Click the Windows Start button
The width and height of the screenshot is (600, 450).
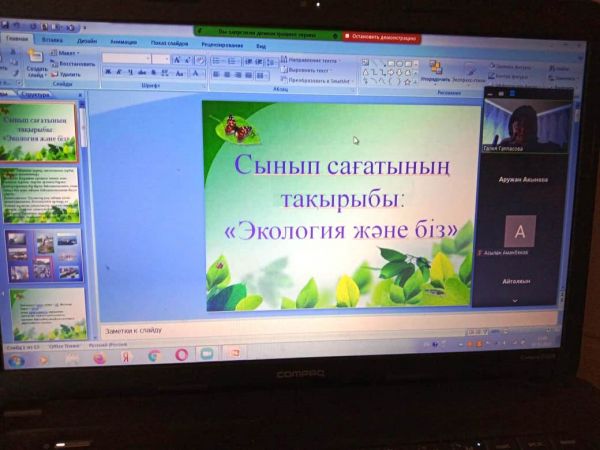tap(17, 358)
